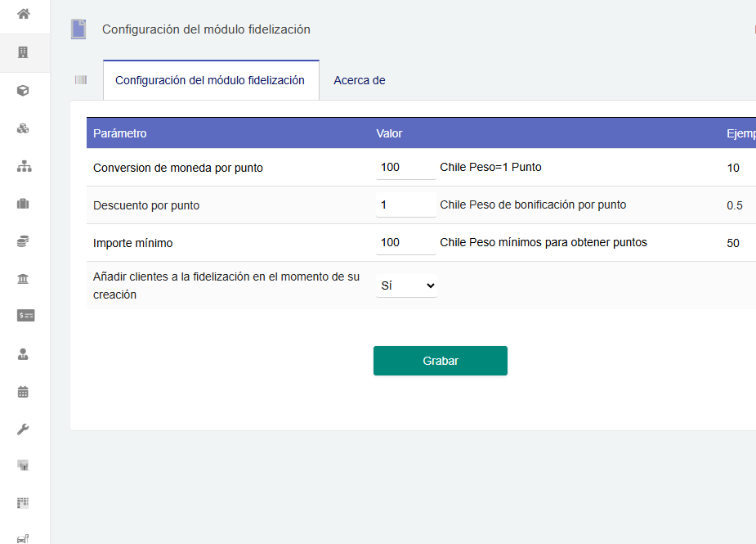Image resolution: width=756 pixels, height=544 pixels.
Task: Click the fidelización module document icon
Action: (x=78, y=29)
